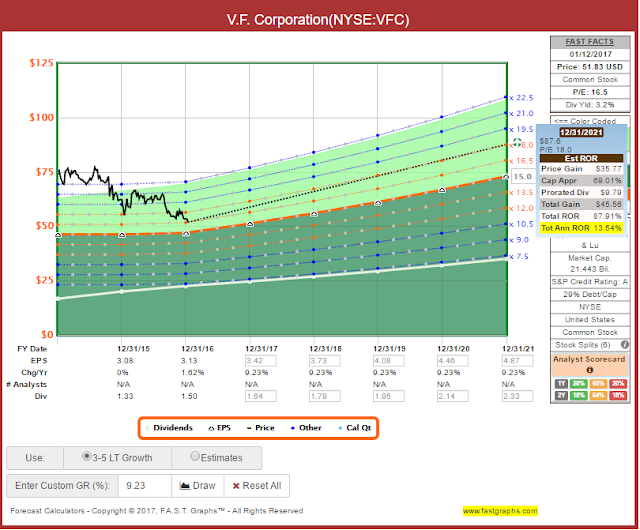Click the Enter Custom GR input field
Viewport: 640px width, 530px height.
pyautogui.click(x=144, y=486)
